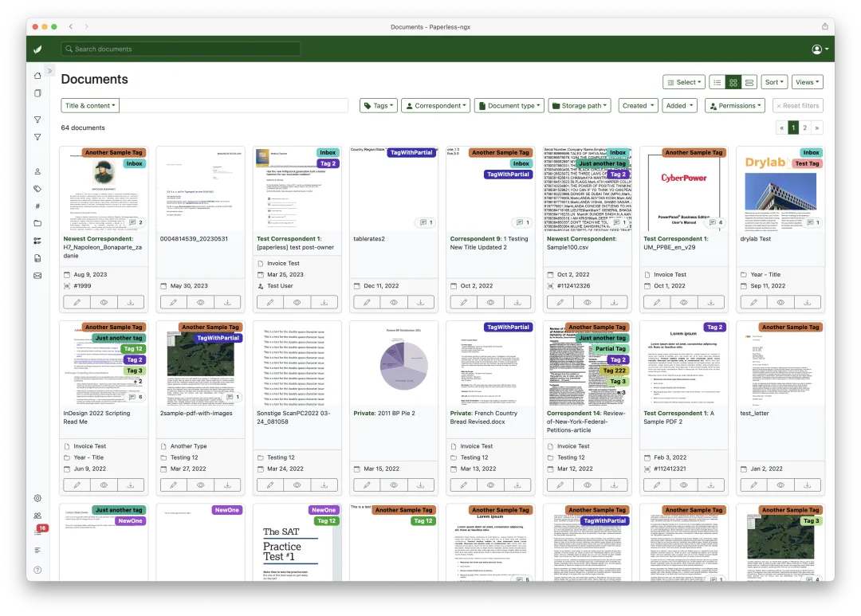Edit the 2011 BP Pie 2 document
Screen dimensions: 861x616
tap(367, 485)
